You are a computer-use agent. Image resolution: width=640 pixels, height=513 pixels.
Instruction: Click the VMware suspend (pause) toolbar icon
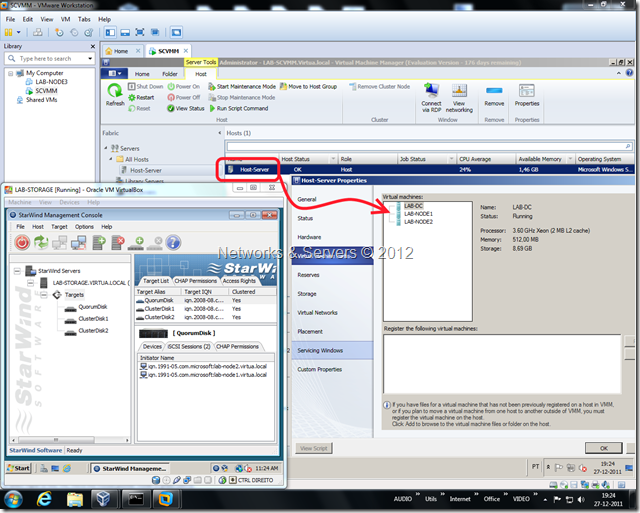(8, 32)
